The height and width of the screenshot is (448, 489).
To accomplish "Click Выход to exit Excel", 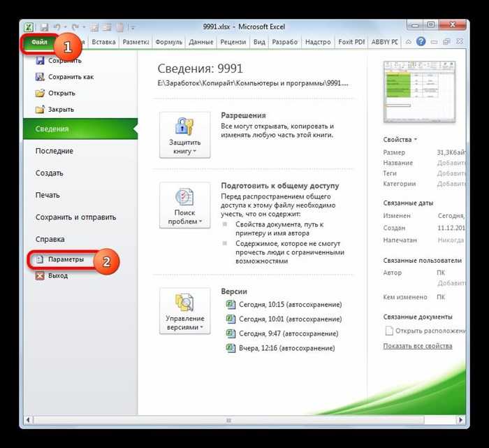I will coord(58,275).
